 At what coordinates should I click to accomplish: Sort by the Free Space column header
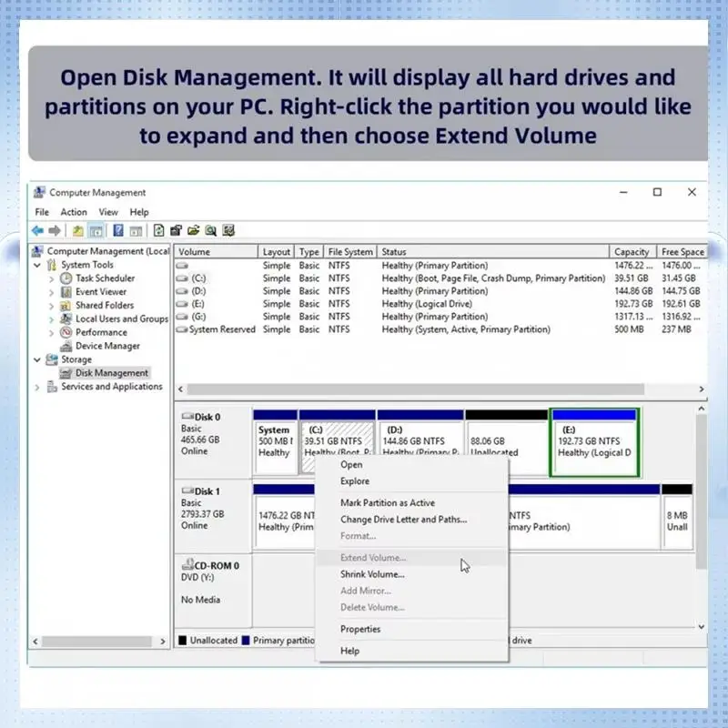682,252
